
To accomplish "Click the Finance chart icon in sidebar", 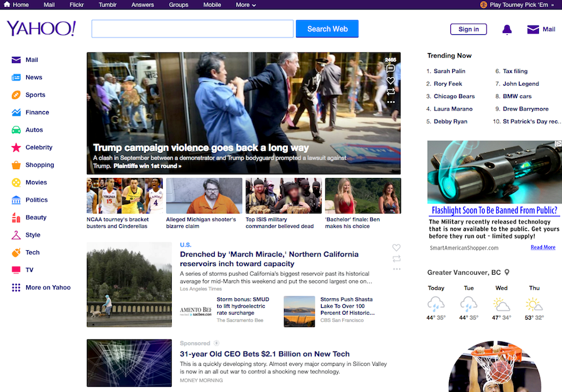I will click(x=16, y=112).
